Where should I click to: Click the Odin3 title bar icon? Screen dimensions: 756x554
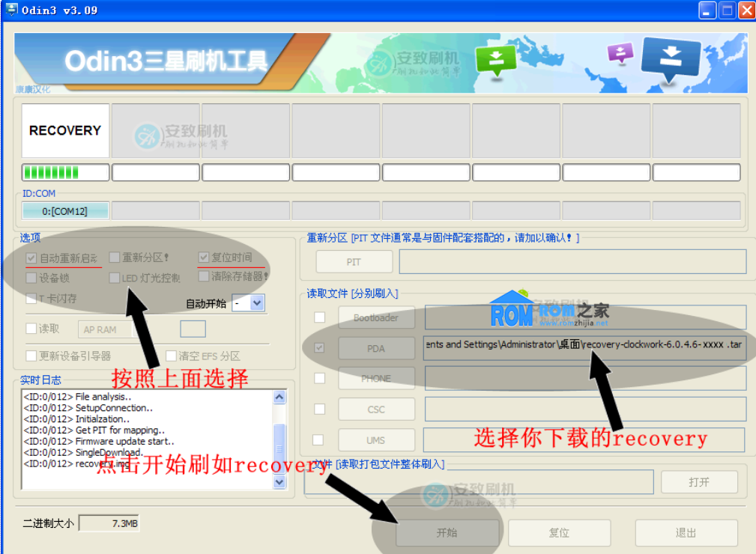pyautogui.click(x=10, y=10)
